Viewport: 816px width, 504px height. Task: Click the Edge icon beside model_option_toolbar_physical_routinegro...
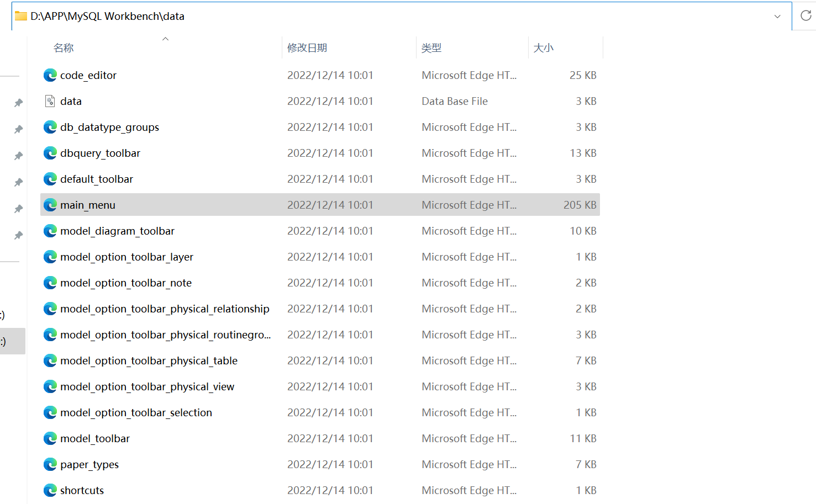[x=50, y=335]
